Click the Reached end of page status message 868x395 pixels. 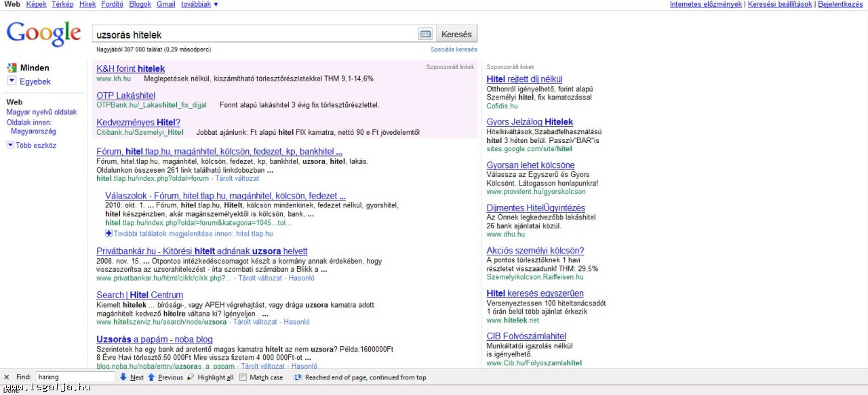coord(366,377)
